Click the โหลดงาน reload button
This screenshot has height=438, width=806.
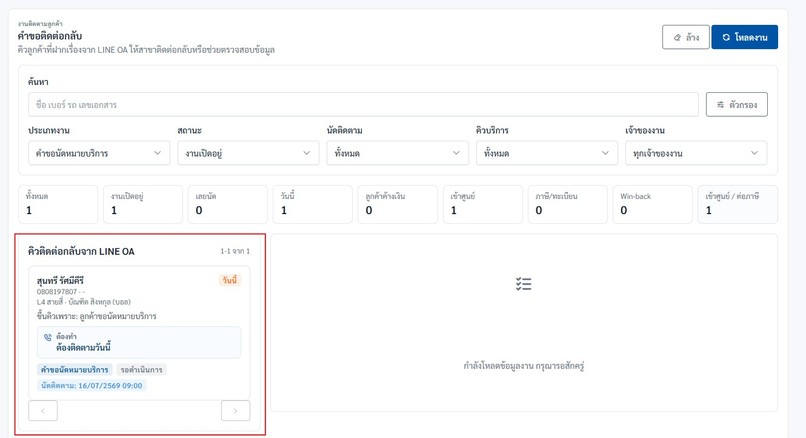pos(744,37)
